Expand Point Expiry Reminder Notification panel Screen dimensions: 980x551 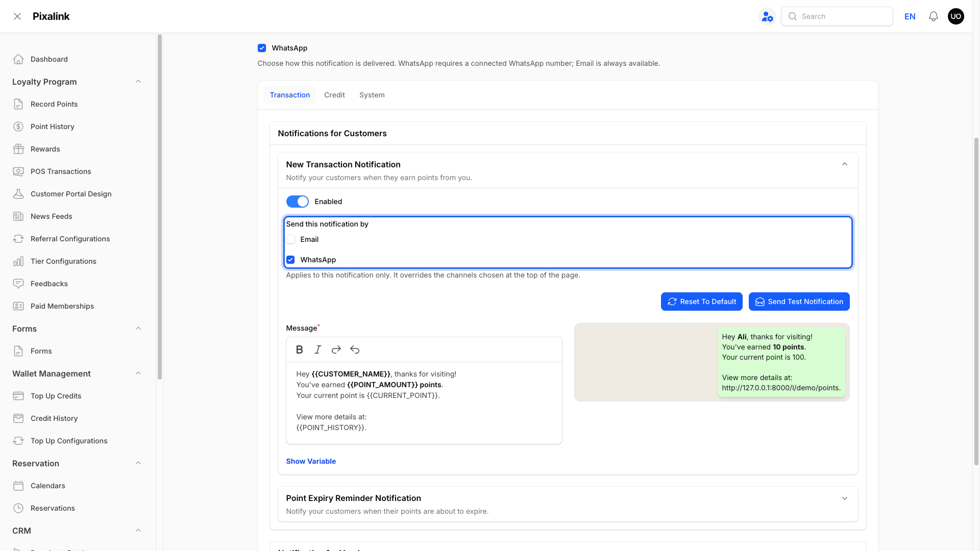tap(845, 498)
